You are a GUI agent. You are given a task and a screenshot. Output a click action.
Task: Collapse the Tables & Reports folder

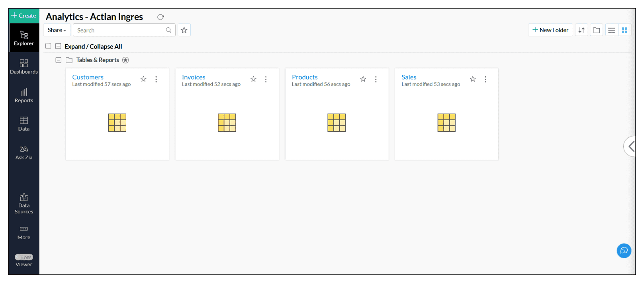pyautogui.click(x=59, y=60)
